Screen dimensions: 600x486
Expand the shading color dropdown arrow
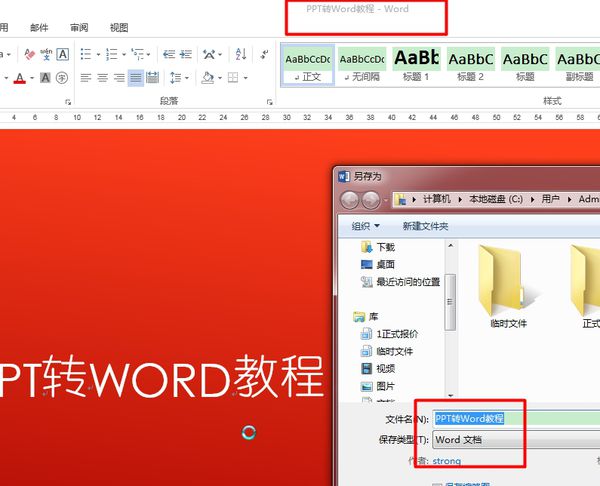[220, 78]
